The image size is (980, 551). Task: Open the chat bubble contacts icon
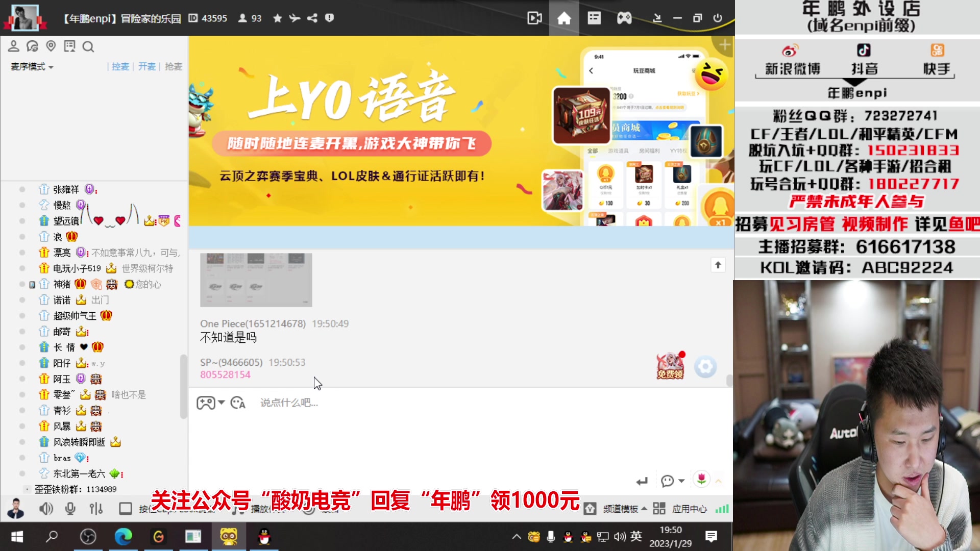(32, 46)
